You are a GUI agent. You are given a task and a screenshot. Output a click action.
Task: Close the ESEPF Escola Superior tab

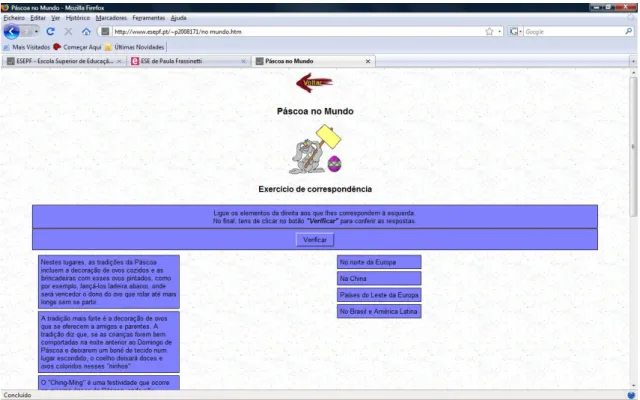pyautogui.click(x=119, y=61)
